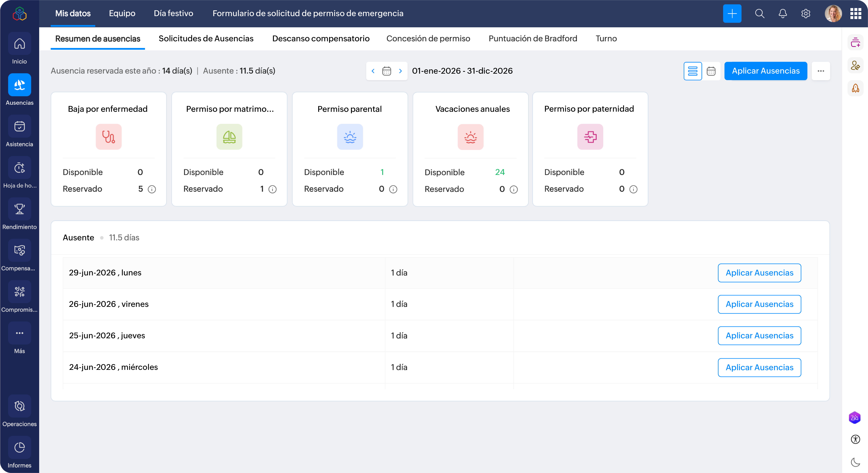Open the search magnifier in header
Viewport: 868px width, 473px height.
point(759,14)
